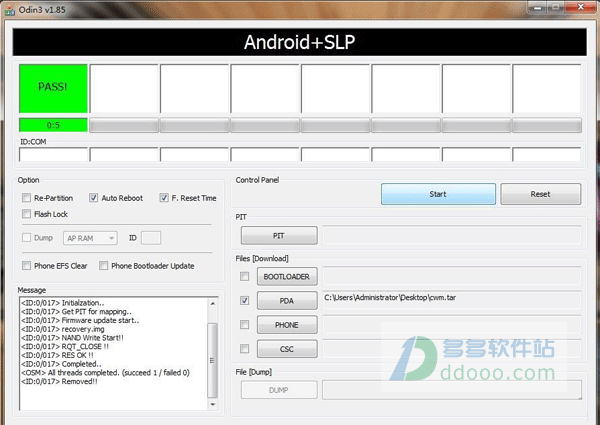Click the Reset button
Screen dimensions: 600x425
click(x=540, y=194)
